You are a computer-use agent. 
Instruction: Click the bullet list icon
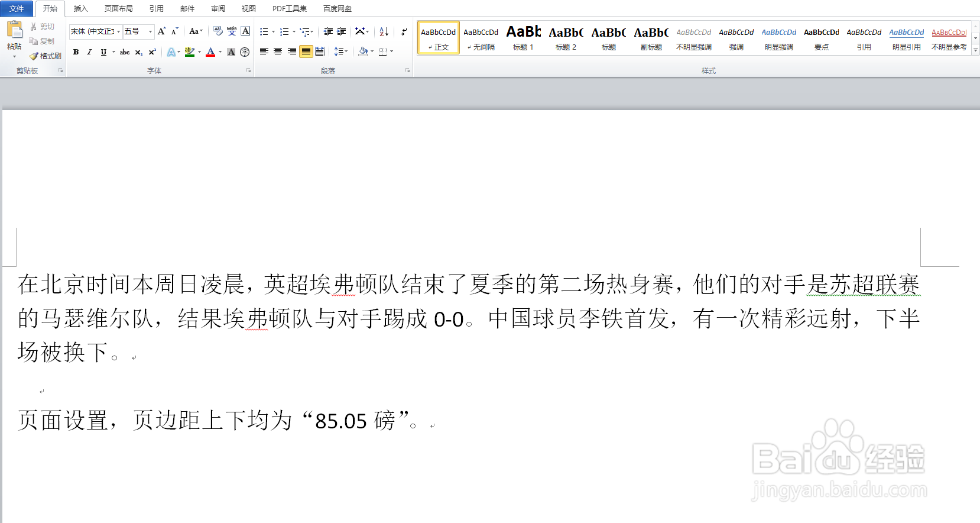264,31
